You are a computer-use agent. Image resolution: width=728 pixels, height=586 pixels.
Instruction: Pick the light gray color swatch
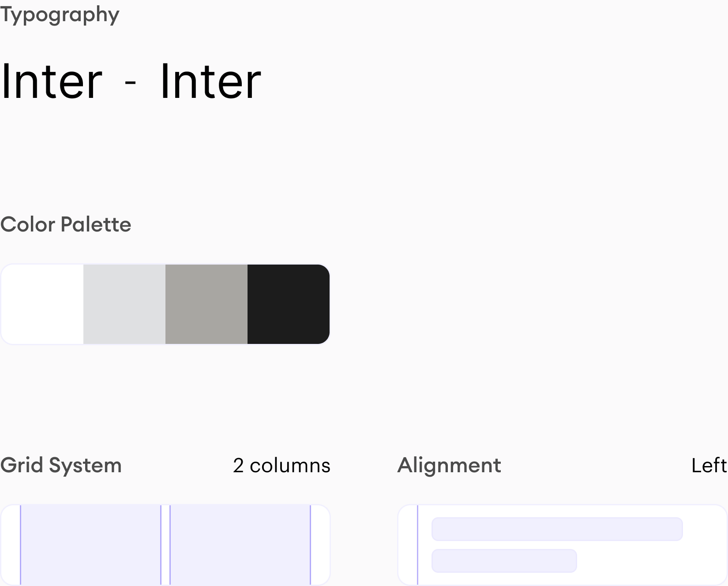tap(124, 304)
